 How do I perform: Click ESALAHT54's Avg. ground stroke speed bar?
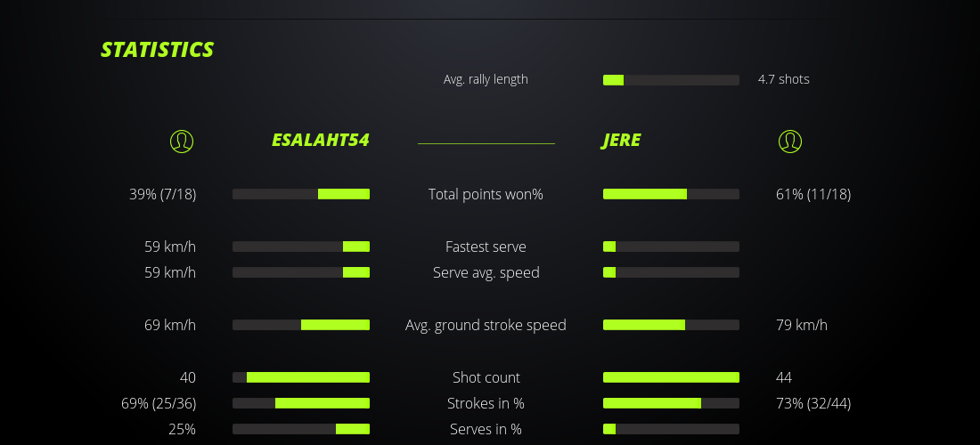click(x=301, y=325)
